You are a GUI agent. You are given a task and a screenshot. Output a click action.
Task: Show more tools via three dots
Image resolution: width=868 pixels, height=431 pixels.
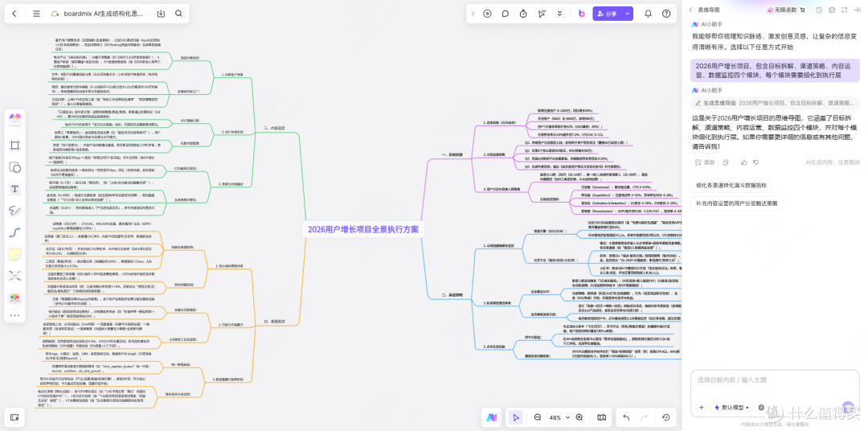tap(15, 315)
